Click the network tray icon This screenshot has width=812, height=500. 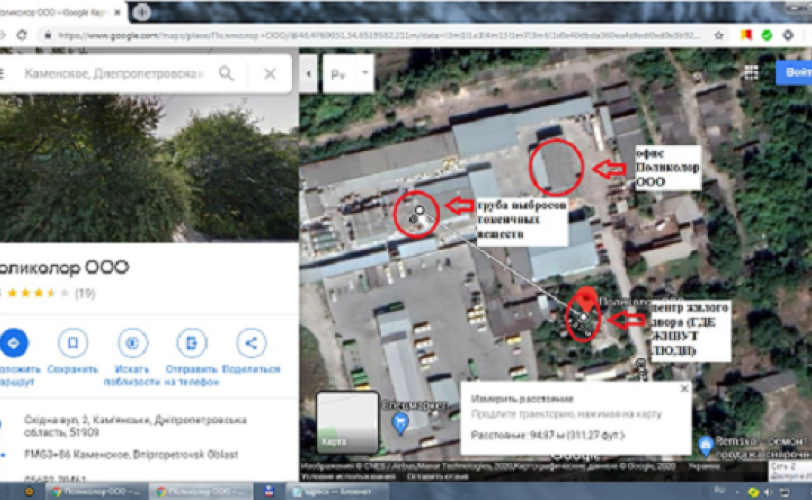(x=785, y=492)
